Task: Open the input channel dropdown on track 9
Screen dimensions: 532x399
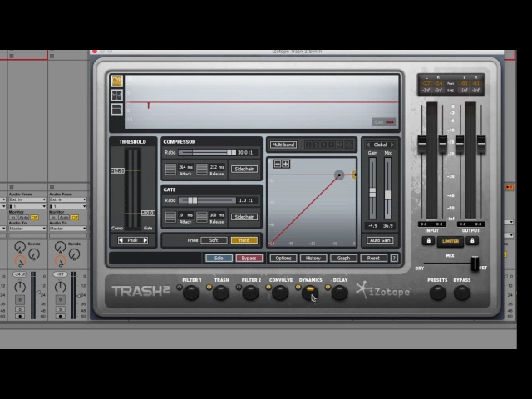Action: click(67, 206)
